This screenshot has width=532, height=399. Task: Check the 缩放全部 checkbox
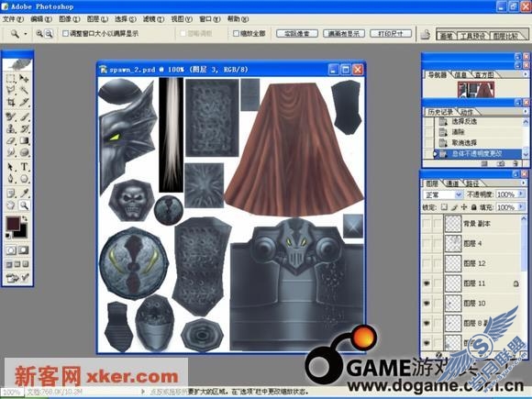tap(236, 33)
